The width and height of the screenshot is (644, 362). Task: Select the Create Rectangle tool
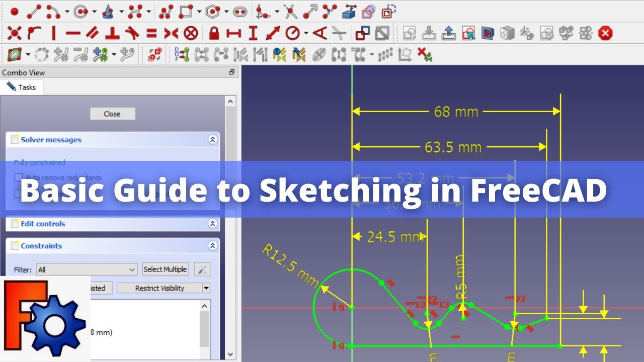[186, 11]
